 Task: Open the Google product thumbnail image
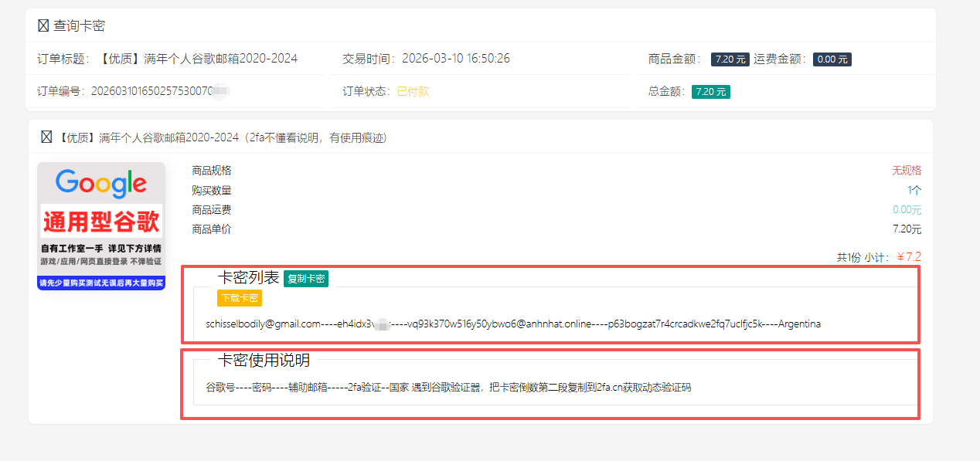[101, 226]
